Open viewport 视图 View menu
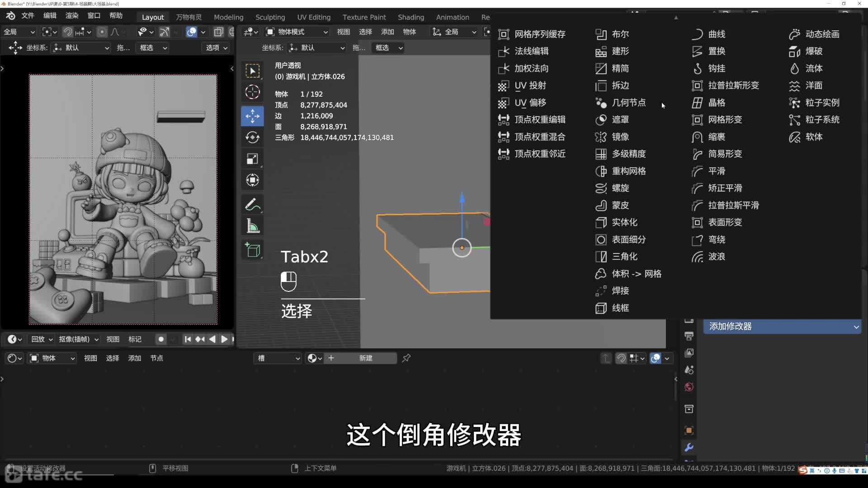 pos(343,32)
